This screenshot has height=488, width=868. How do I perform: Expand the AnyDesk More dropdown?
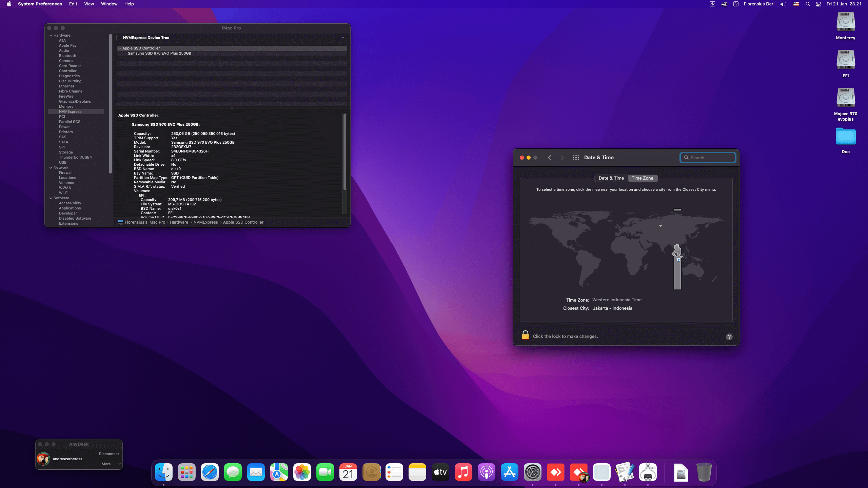click(x=109, y=464)
